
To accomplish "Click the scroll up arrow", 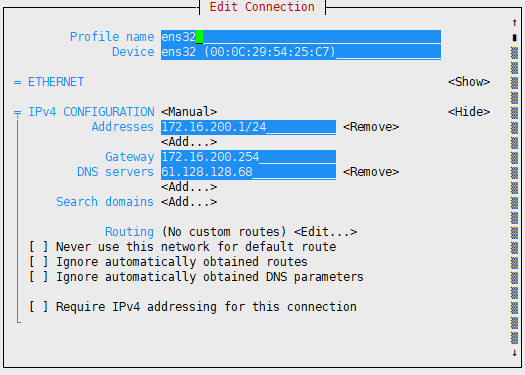I will (x=515, y=22).
